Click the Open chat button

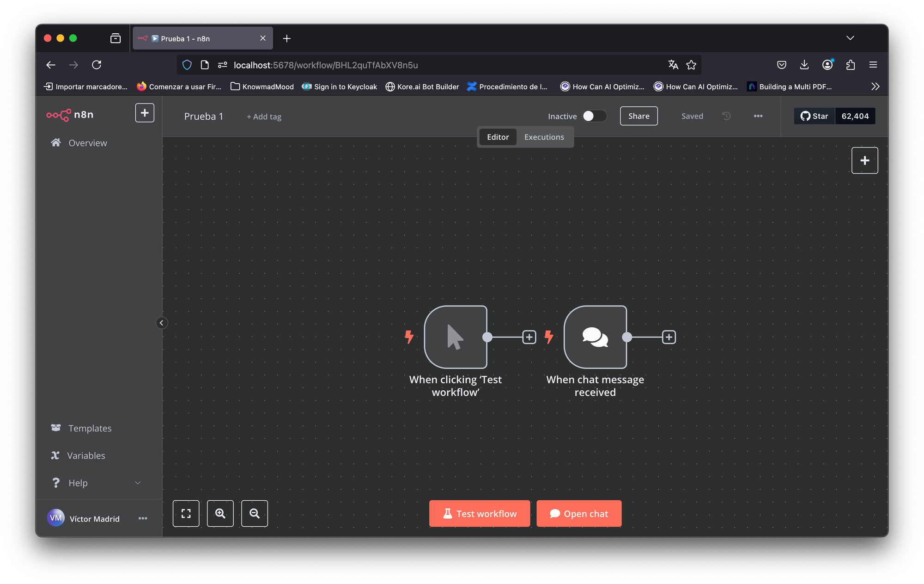tap(578, 513)
